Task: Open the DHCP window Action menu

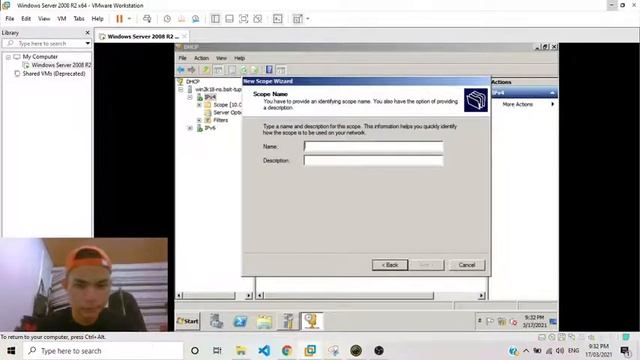Action: coord(201,58)
